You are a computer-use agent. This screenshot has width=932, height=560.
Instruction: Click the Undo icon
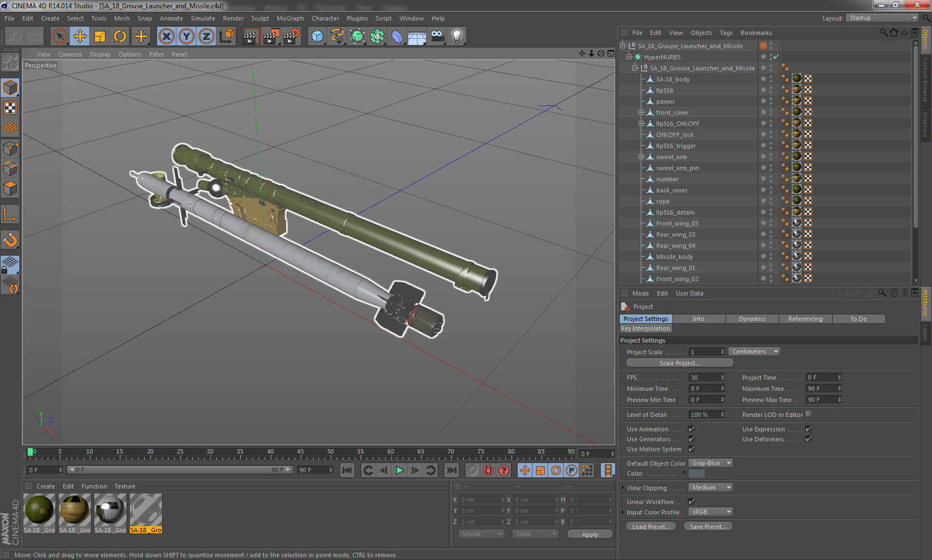(x=14, y=37)
